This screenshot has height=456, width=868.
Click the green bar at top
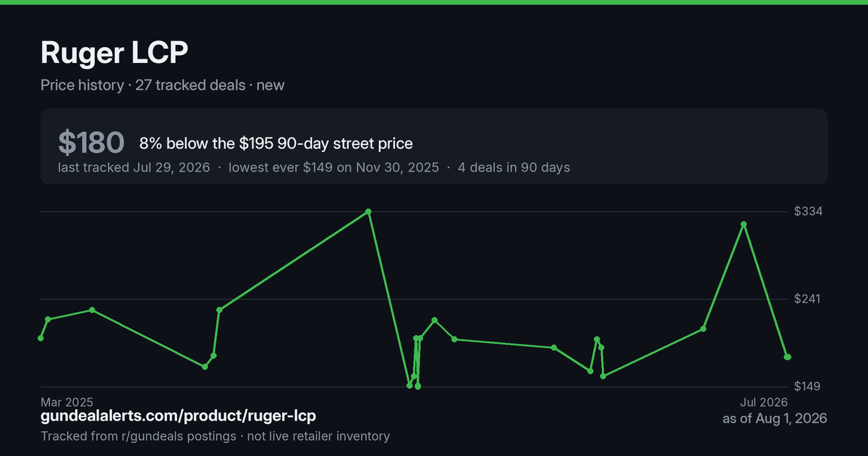434,2
